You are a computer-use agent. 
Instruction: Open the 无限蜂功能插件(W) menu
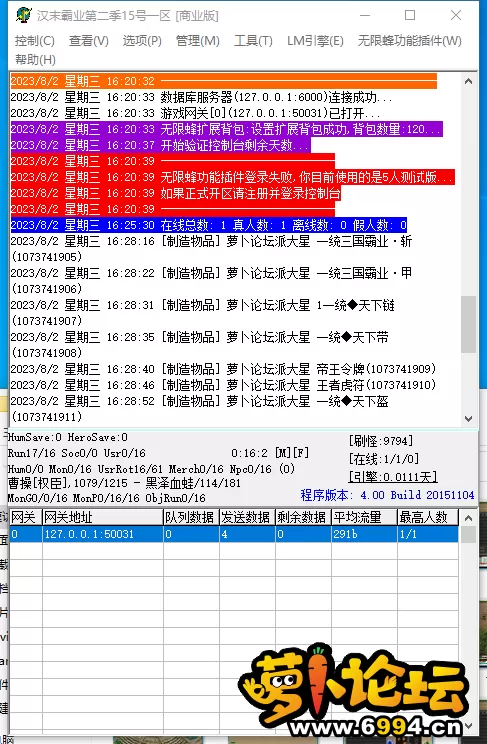(410, 41)
